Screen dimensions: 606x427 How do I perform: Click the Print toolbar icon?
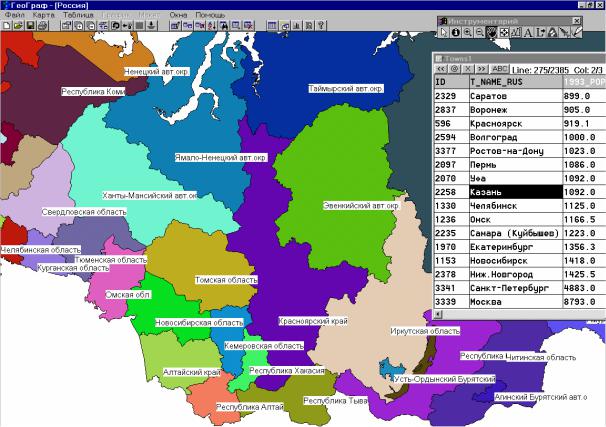pyautogui.click(x=43, y=26)
